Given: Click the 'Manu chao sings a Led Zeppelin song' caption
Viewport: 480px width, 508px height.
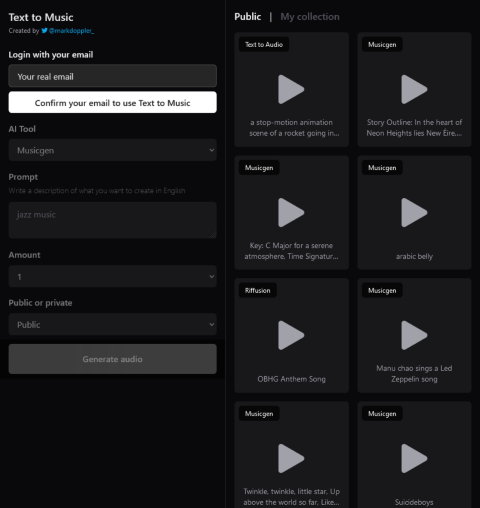Looking at the screenshot, I should 414,374.
